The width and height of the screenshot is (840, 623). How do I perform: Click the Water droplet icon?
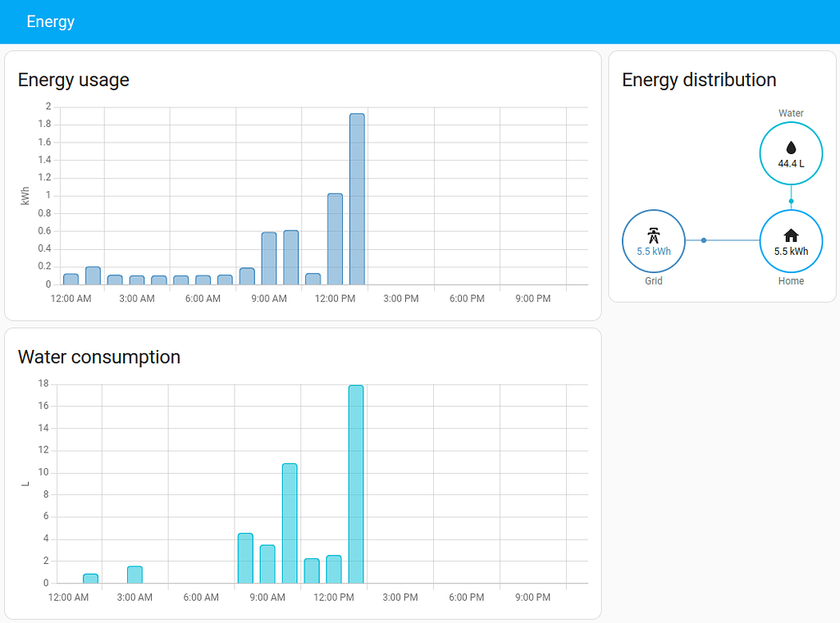791,148
